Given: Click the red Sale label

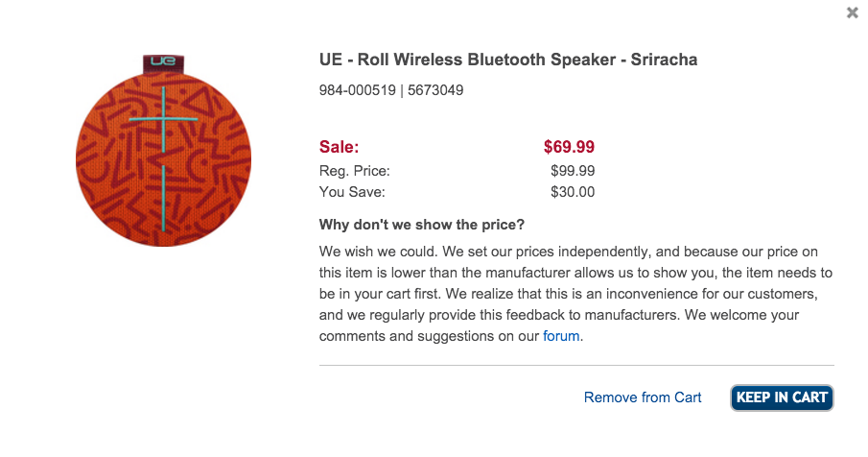Looking at the screenshot, I should click(x=339, y=147).
